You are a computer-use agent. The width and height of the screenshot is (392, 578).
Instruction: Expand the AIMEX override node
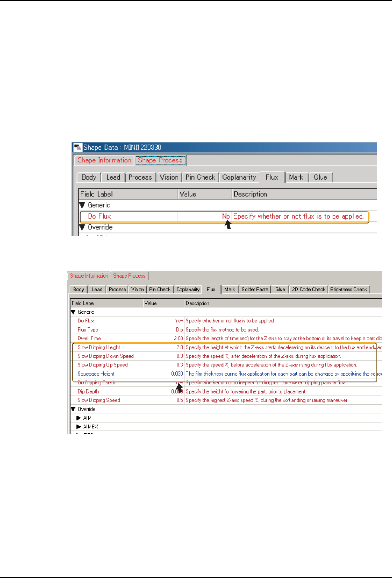pyautogui.click(x=79, y=427)
